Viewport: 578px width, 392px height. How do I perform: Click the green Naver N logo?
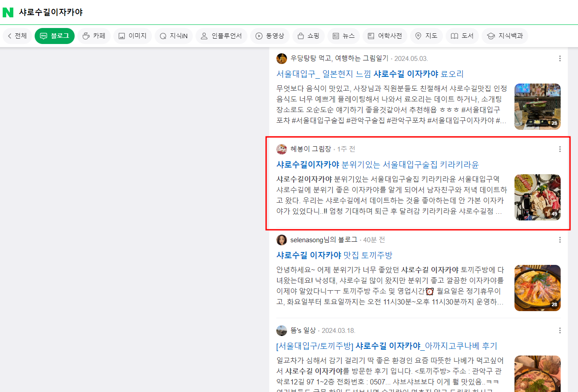pyautogui.click(x=8, y=12)
